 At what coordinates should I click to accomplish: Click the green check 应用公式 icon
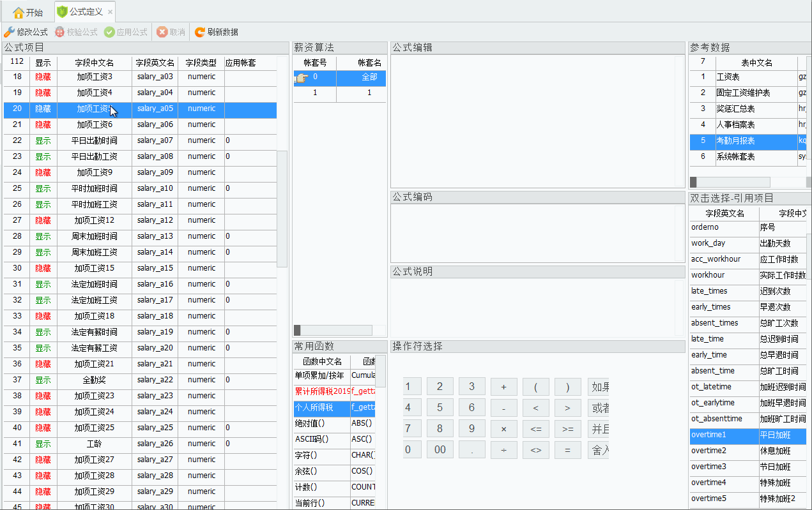point(109,32)
